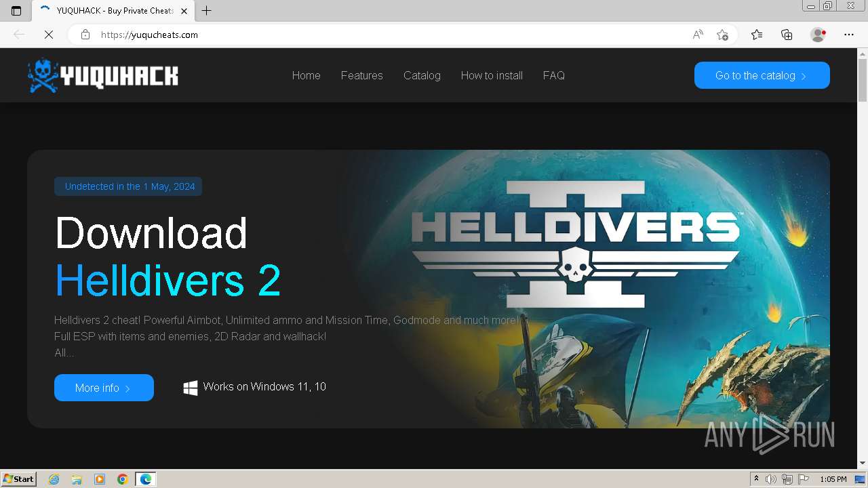
Task: Open File Explorer from taskbar
Action: pos(77,479)
